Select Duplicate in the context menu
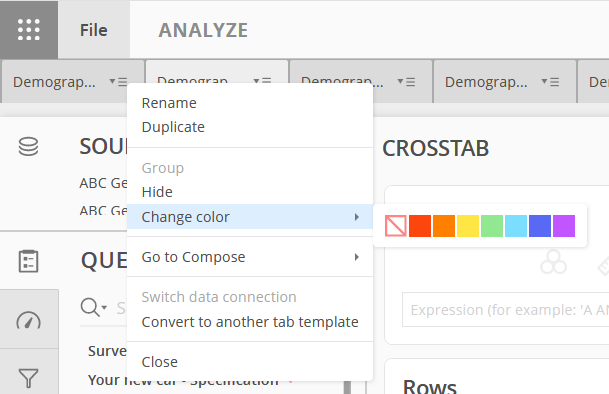 (173, 127)
